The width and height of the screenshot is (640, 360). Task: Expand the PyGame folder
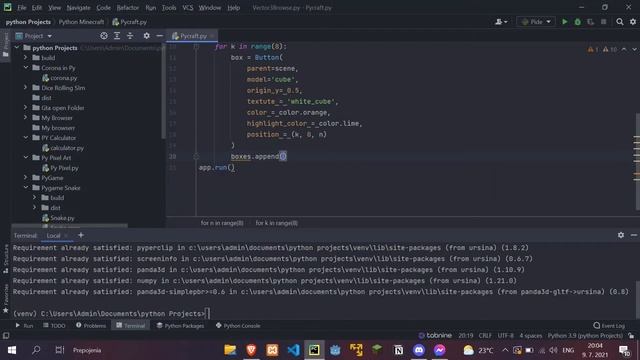point(26,178)
